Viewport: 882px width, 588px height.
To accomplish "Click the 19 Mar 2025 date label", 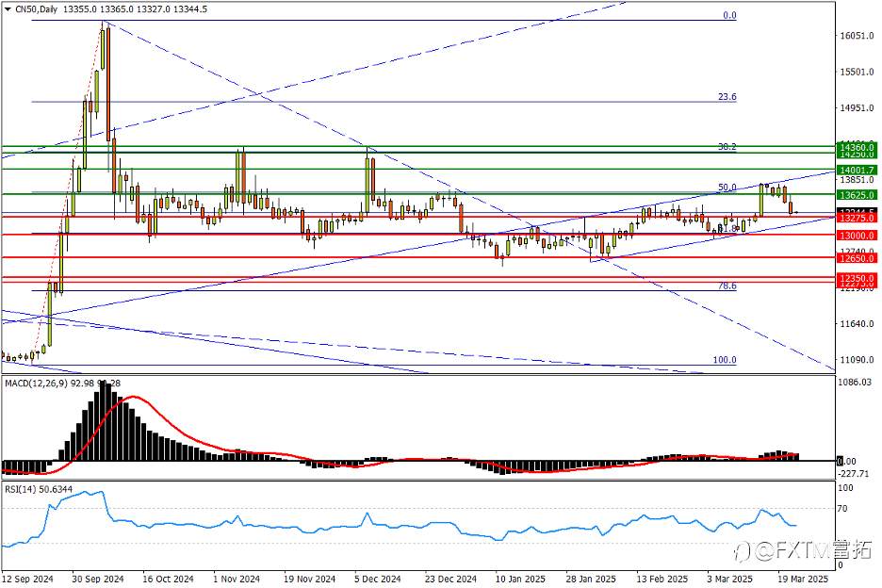I will 803,579.
